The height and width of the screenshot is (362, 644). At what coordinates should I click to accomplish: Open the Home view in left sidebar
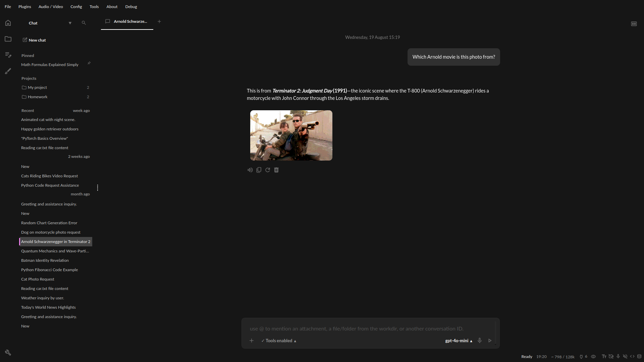click(x=8, y=23)
